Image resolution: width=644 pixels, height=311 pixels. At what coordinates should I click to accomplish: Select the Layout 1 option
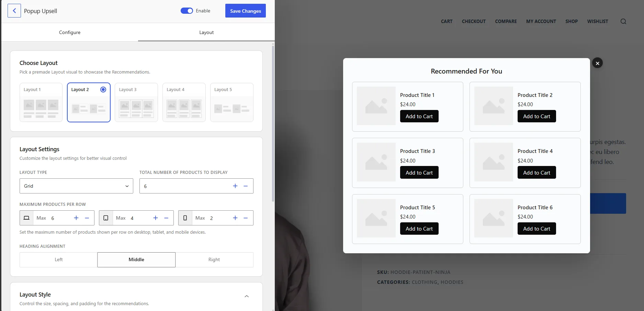[41, 102]
